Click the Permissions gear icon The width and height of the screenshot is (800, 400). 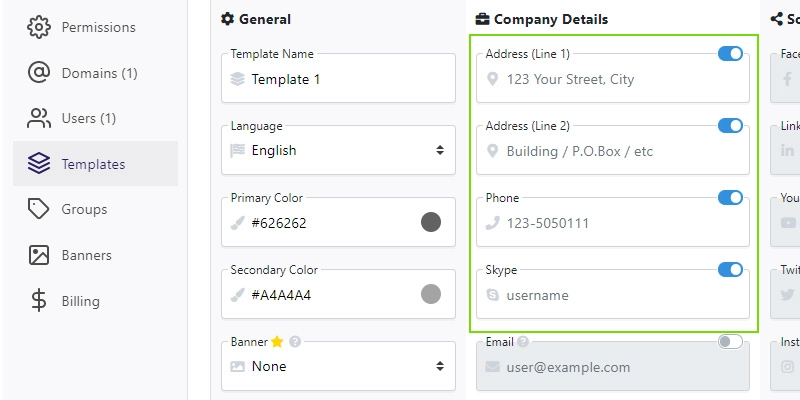point(39,27)
